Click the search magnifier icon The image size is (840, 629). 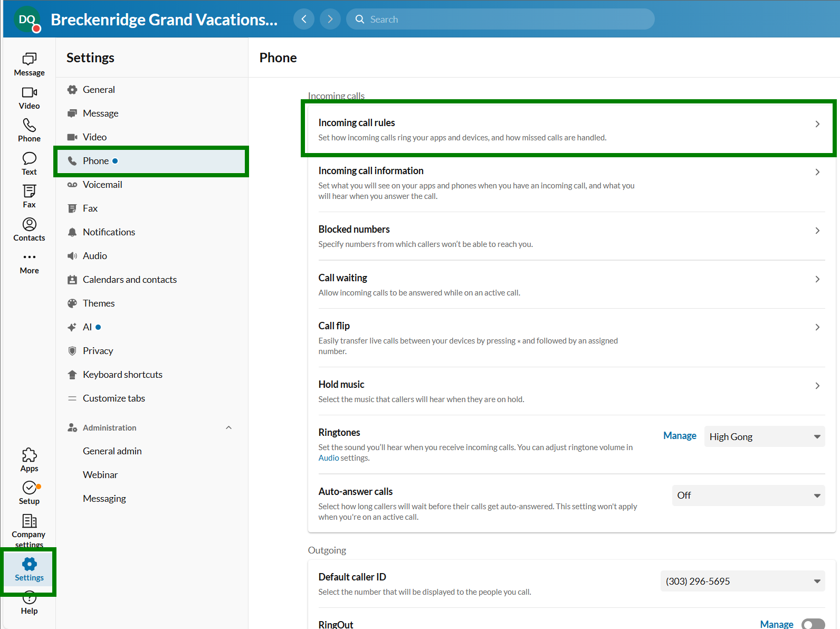click(360, 19)
